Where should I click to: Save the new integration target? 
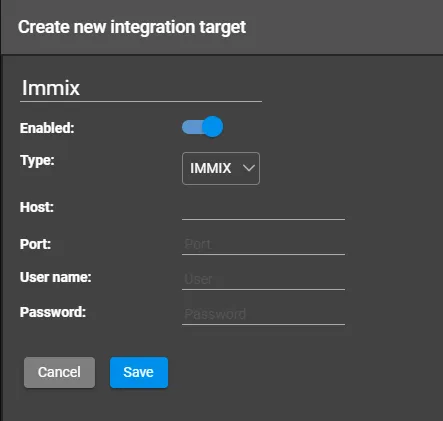[x=139, y=372]
